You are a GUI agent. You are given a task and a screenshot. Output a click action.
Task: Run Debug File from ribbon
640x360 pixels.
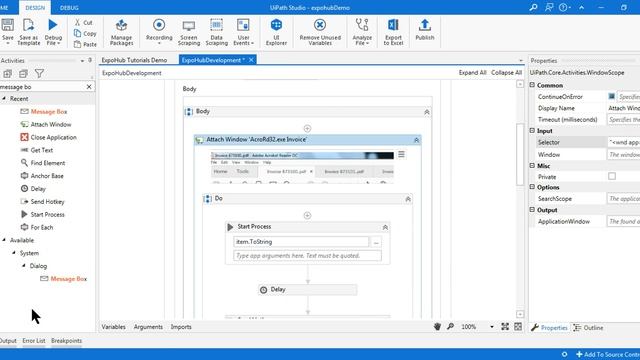tap(53, 31)
